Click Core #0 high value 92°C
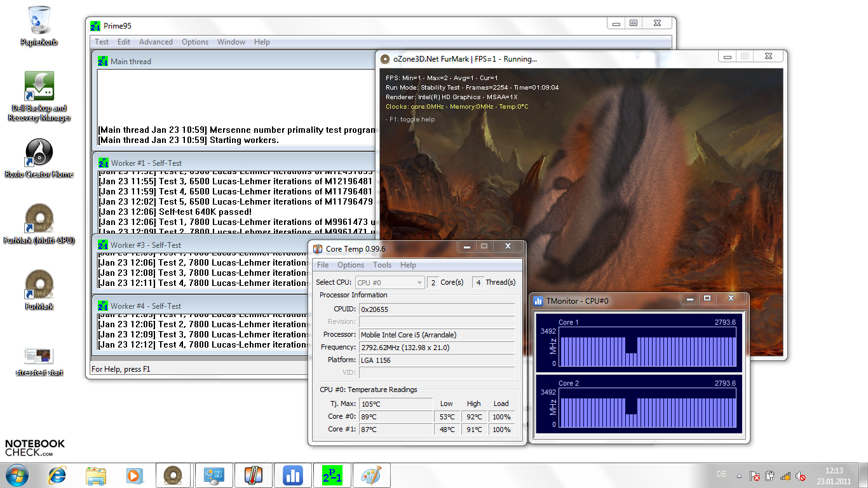 point(474,417)
